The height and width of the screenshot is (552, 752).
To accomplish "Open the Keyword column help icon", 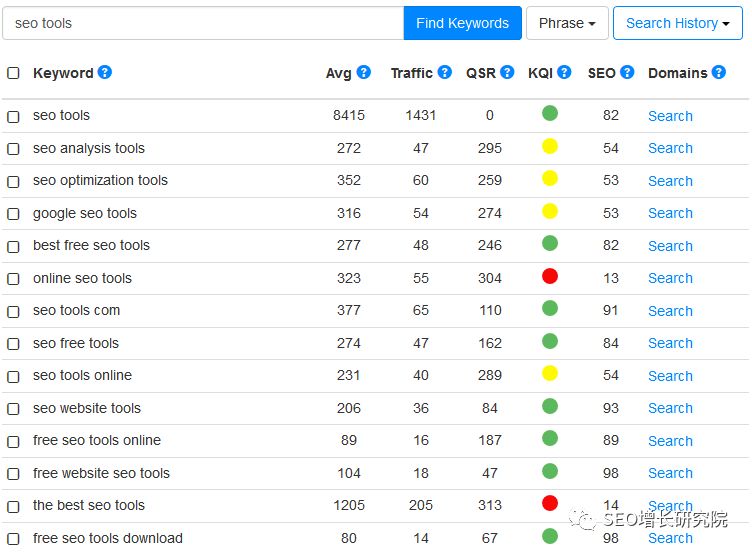I will (105, 72).
